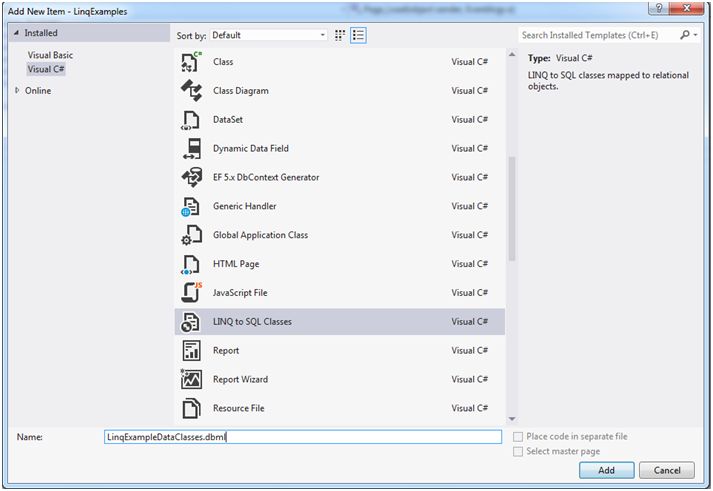Select the Global Application Class name
713x491 pixels.
click(x=261, y=235)
